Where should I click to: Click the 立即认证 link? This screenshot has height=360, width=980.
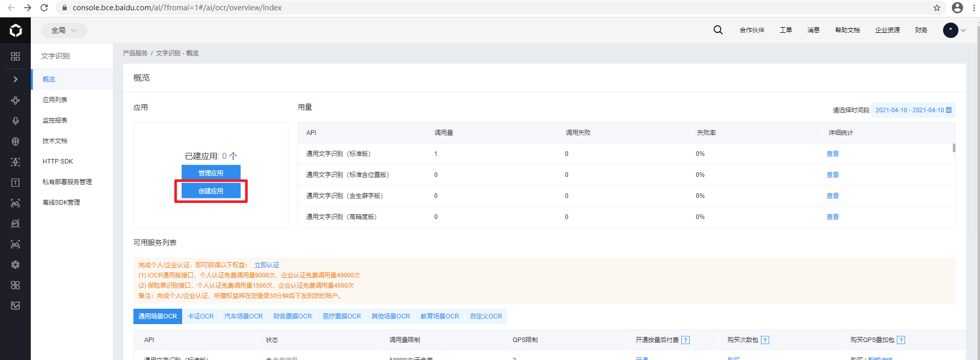pyautogui.click(x=267, y=265)
